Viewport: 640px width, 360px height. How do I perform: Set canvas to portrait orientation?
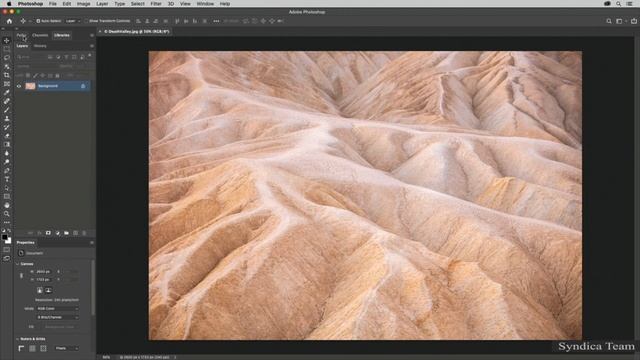point(40,290)
